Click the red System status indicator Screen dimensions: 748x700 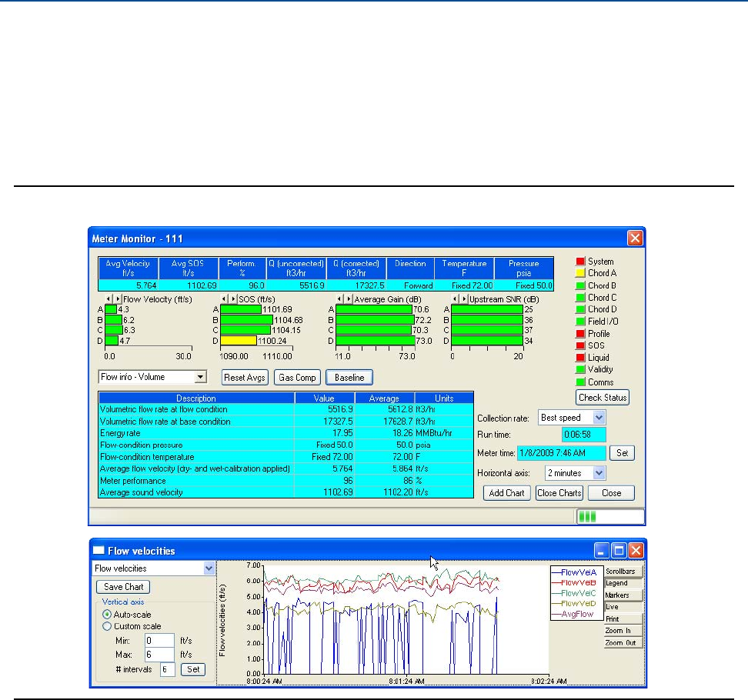coord(581,262)
